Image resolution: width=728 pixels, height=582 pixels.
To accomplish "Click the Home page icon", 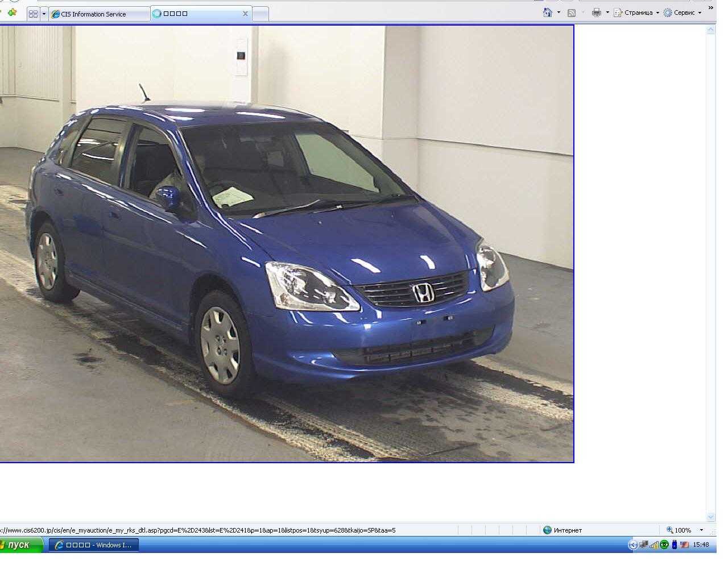I will [x=548, y=13].
